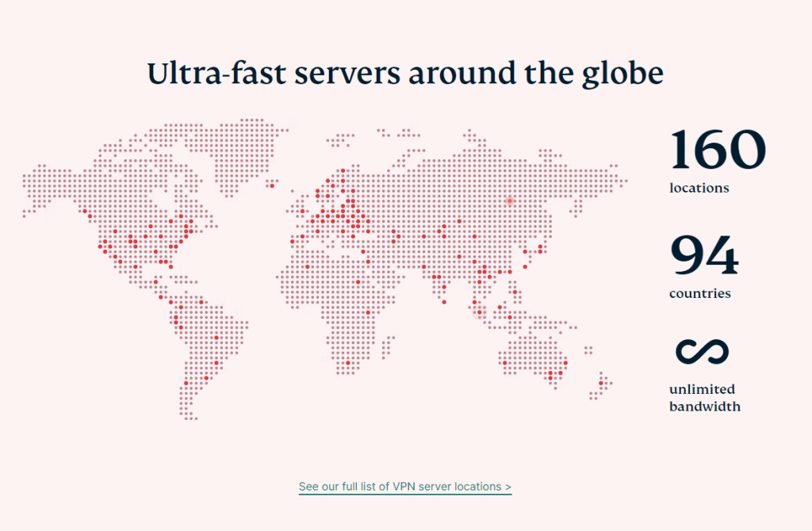The width and height of the screenshot is (812, 531).
Task: Click the "unlimited bandwidth" text
Action: pyautogui.click(x=704, y=398)
